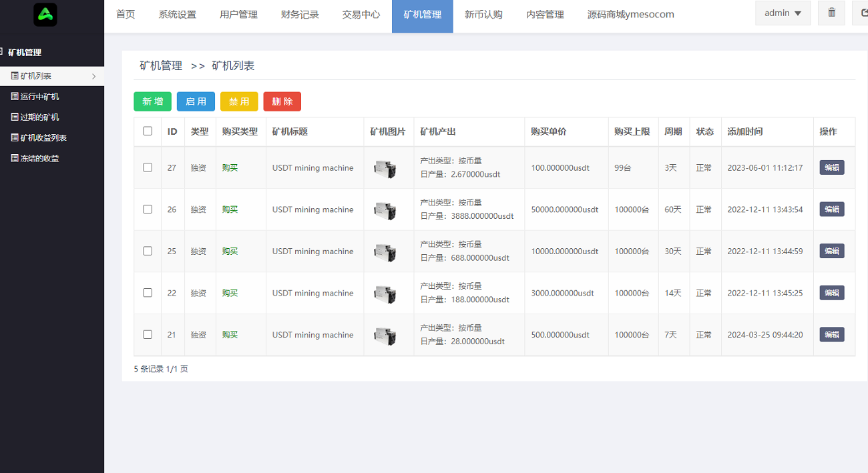The height and width of the screenshot is (473, 868).
Task: Click daily output 日产量：3888.000000usdt
Action: [x=467, y=216]
